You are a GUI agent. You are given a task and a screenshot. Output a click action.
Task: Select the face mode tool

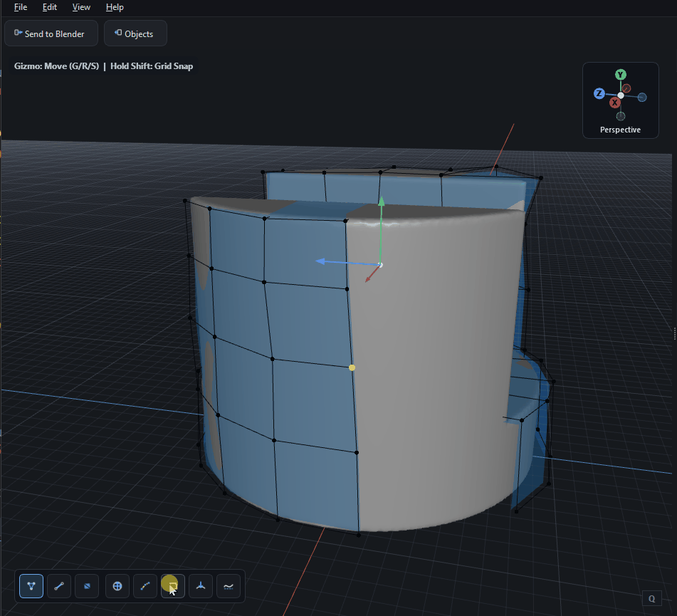[x=87, y=586]
